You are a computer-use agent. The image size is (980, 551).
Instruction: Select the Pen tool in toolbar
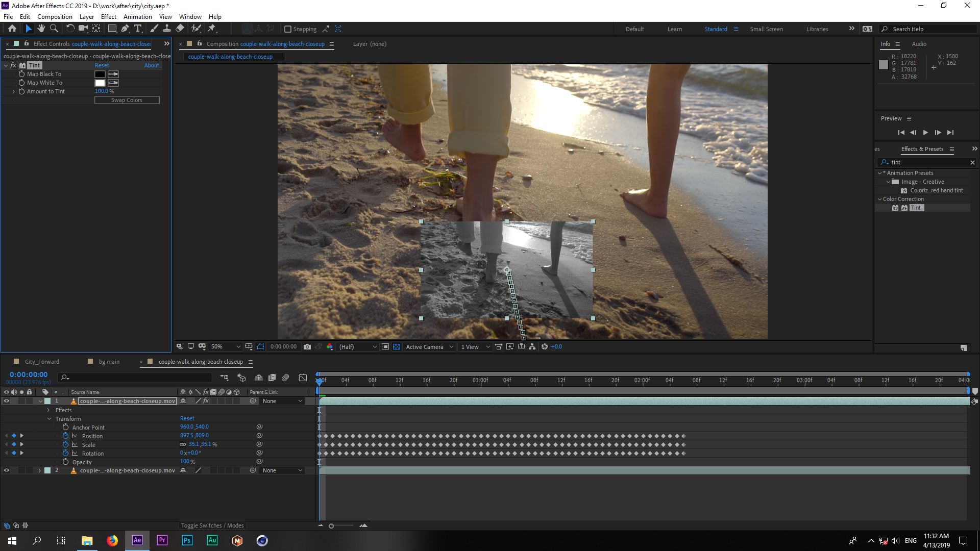coord(125,28)
